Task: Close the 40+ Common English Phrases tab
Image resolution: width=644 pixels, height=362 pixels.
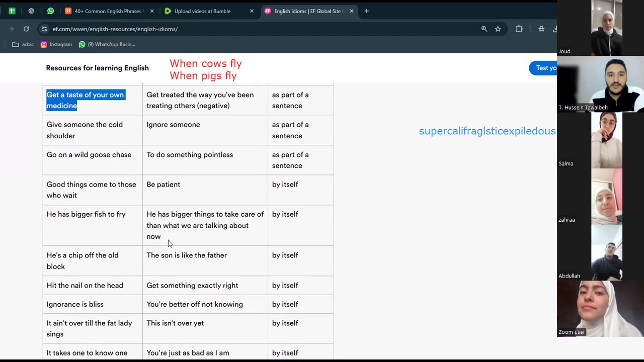Action: [152, 11]
